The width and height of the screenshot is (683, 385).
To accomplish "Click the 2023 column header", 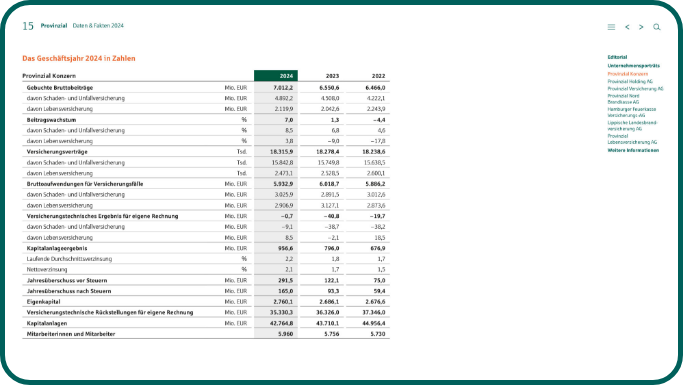I will [x=332, y=76].
